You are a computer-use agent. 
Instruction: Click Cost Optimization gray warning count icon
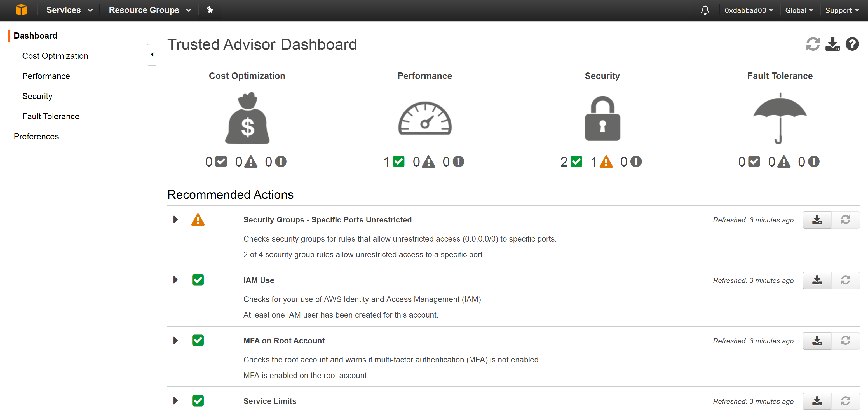[251, 162]
